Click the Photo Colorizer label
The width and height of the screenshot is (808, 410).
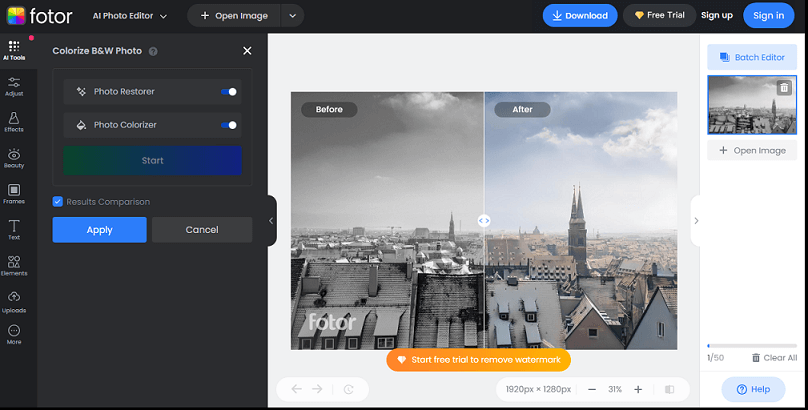tap(125, 125)
